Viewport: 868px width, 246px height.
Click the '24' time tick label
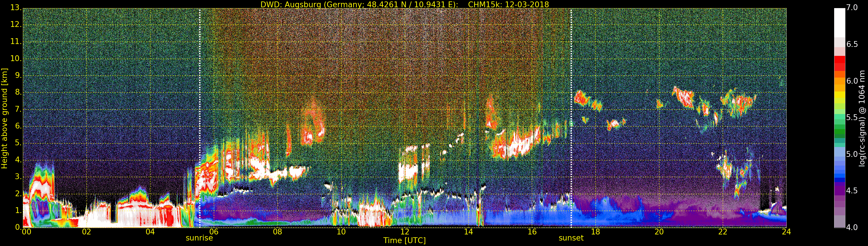tap(786, 232)
